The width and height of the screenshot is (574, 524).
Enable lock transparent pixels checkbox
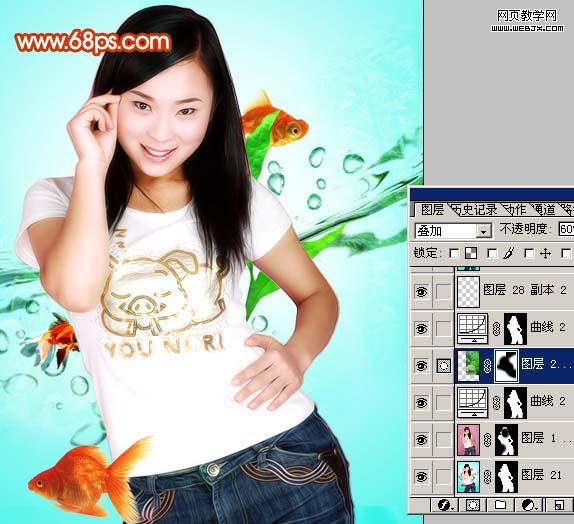454,253
